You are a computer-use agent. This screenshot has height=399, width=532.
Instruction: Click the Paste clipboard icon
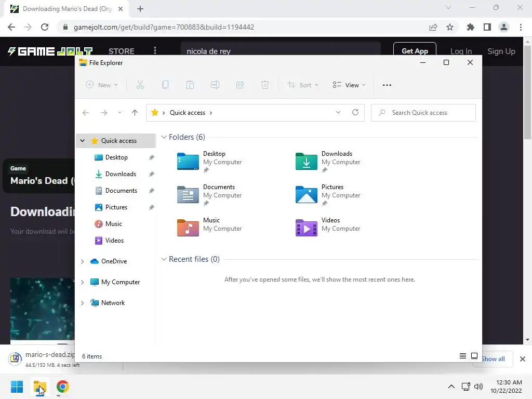[x=190, y=85]
